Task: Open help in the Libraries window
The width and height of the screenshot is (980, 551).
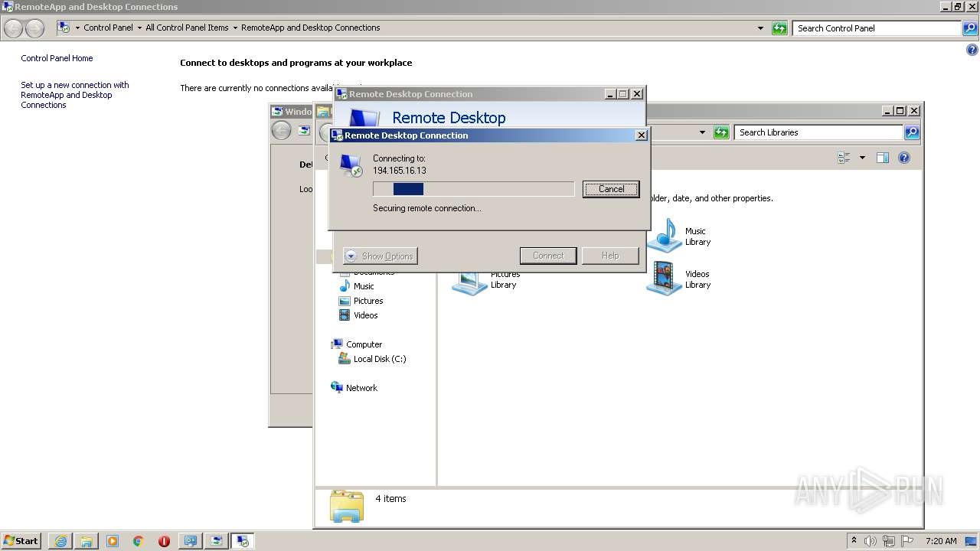Action: point(904,158)
